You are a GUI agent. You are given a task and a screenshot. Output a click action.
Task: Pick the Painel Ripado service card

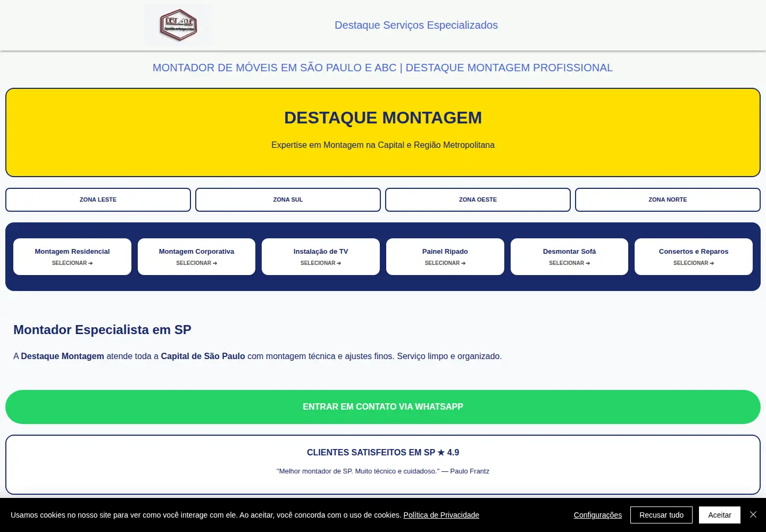pyautogui.click(x=445, y=256)
